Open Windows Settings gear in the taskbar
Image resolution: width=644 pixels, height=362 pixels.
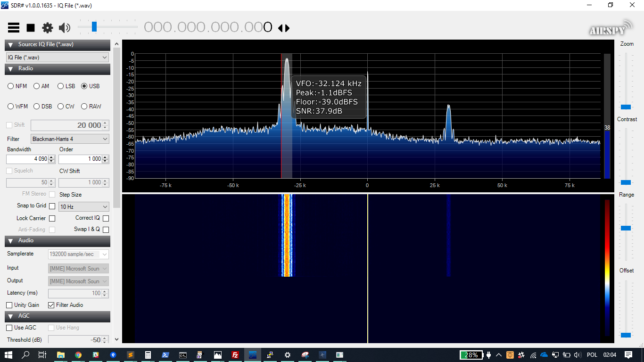click(x=287, y=355)
